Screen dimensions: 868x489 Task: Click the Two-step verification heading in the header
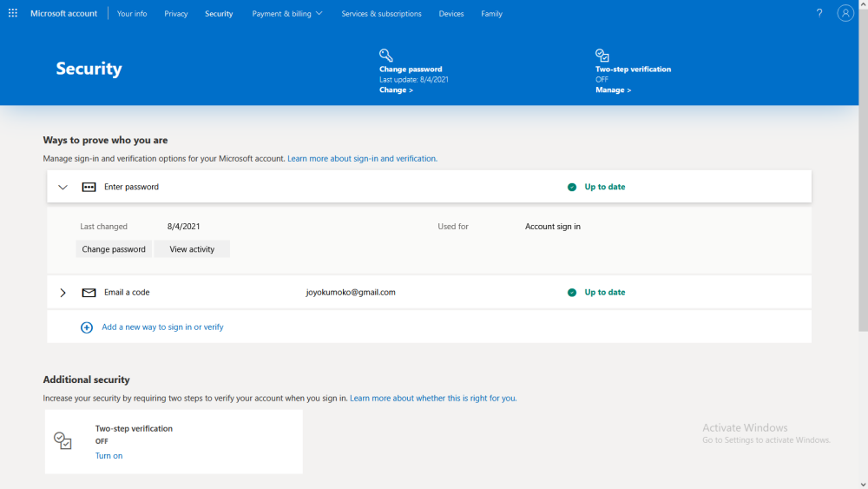[x=633, y=69]
